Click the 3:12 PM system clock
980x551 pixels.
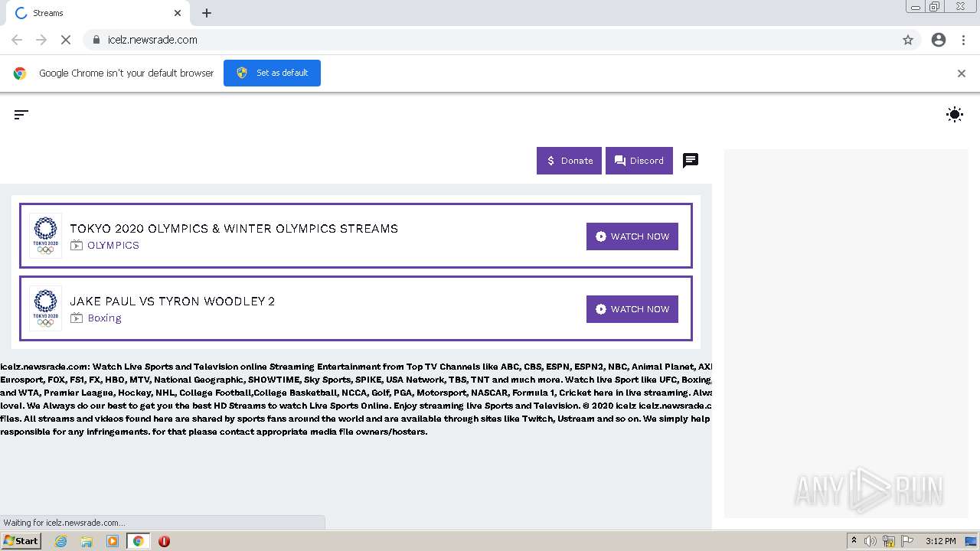pyautogui.click(x=940, y=541)
